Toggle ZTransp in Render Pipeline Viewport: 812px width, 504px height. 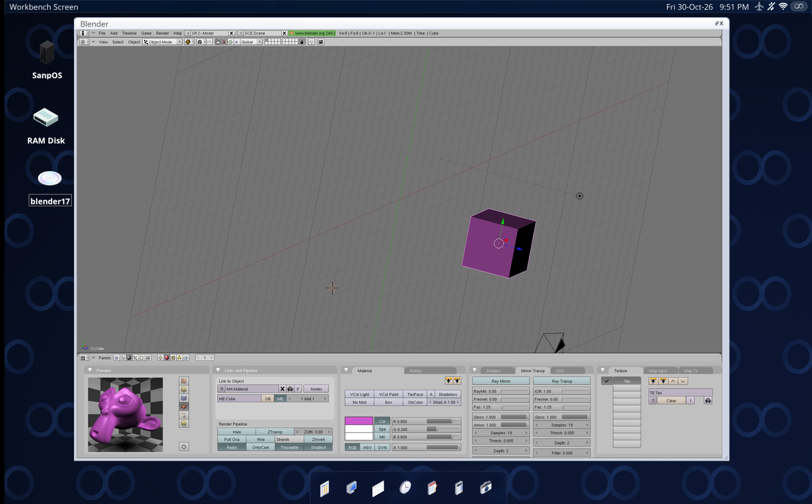275,432
